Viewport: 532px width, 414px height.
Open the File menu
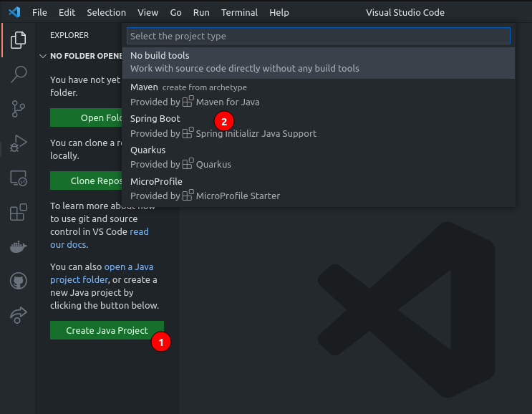coord(39,13)
